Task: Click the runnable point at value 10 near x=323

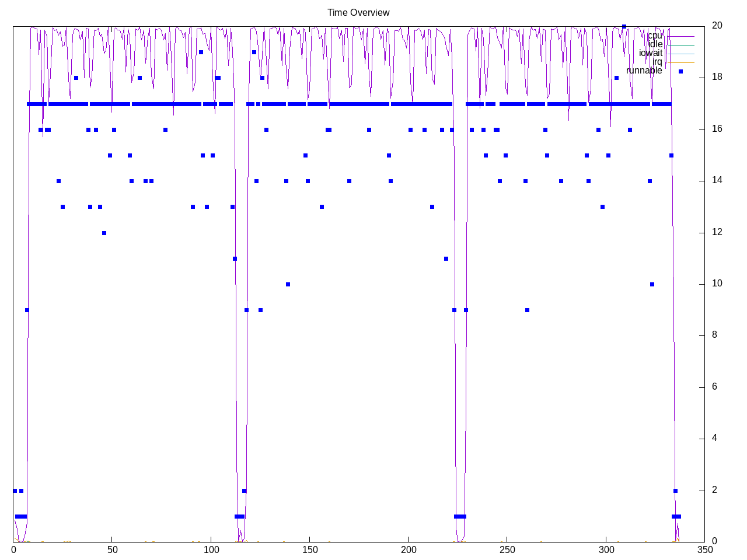Action: click(652, 284)
